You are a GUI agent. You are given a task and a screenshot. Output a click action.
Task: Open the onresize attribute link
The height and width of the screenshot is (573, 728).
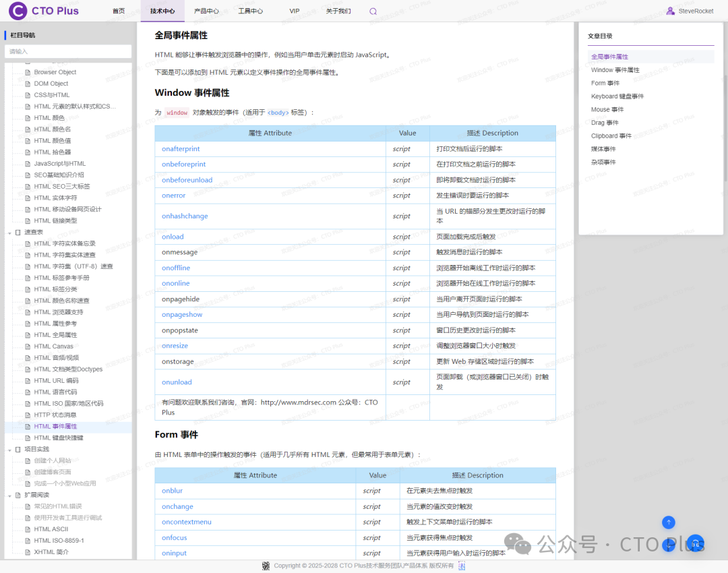175,346
